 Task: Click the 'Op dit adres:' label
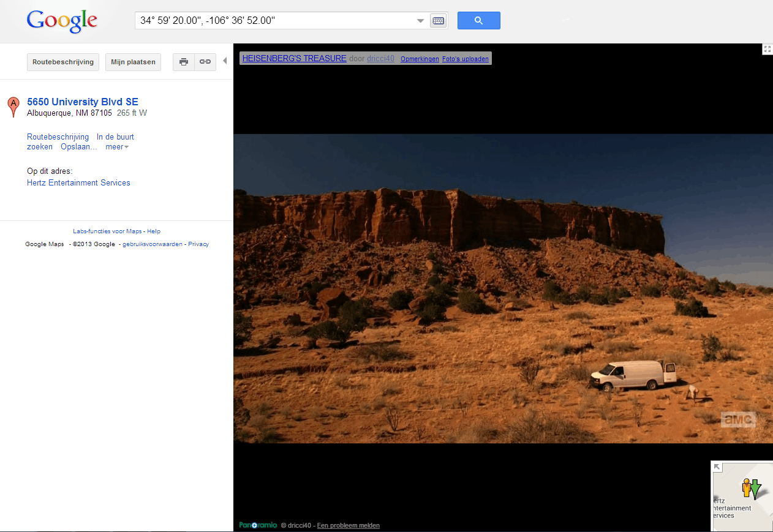tap(50, 171)
